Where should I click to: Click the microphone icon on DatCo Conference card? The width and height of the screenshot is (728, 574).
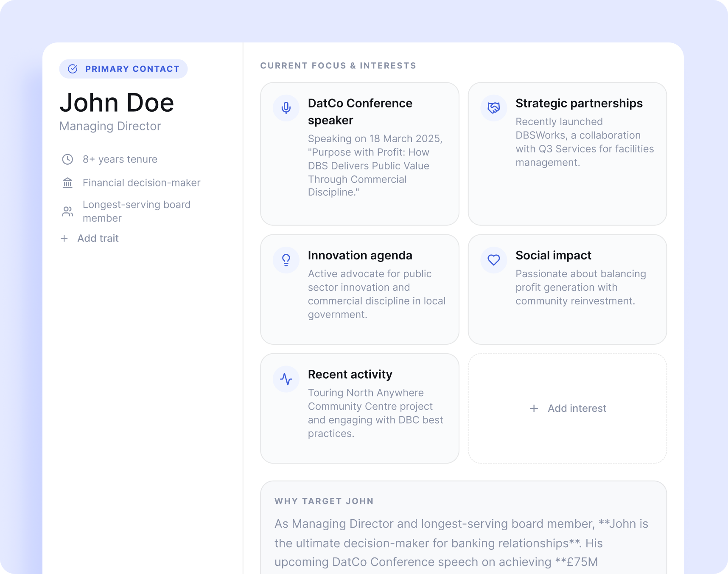286,108
